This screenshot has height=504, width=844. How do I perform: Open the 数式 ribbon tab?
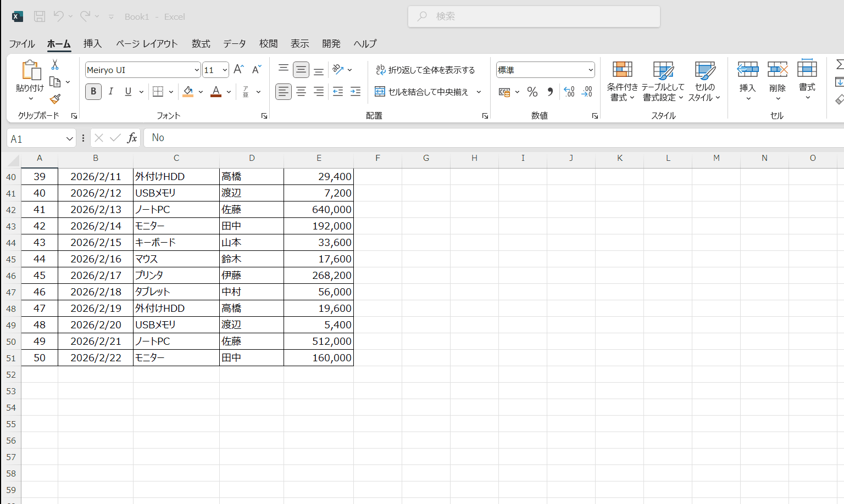(x=201, y=43)
